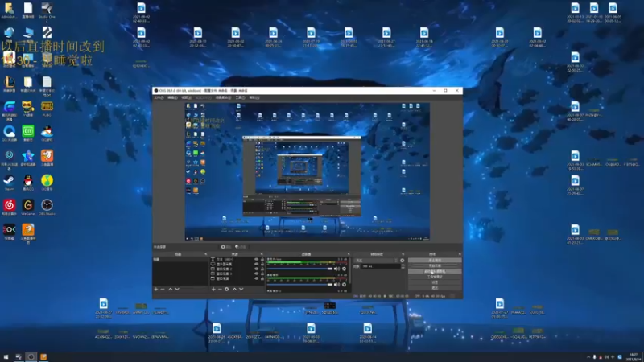Add a new source with the Sources plus icon
Viewport: 644px width, 362px height.
[213, 290]
